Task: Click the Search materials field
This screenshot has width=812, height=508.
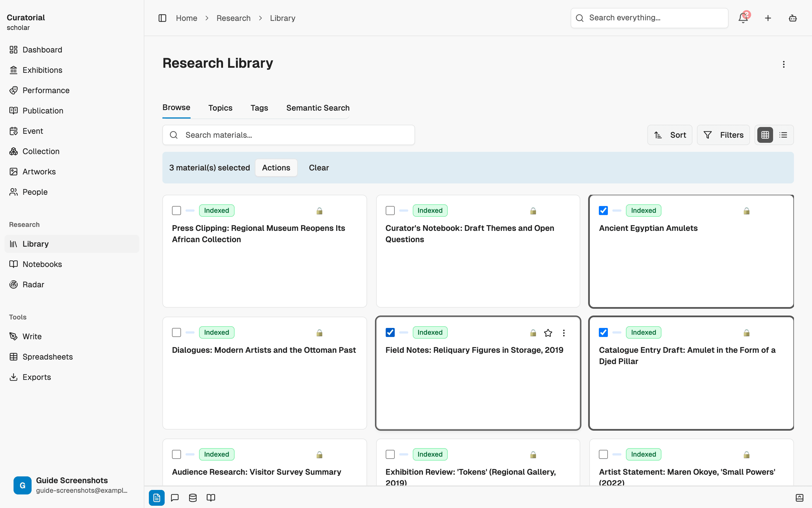Action: pyautogui.click(x=288, y=135)
